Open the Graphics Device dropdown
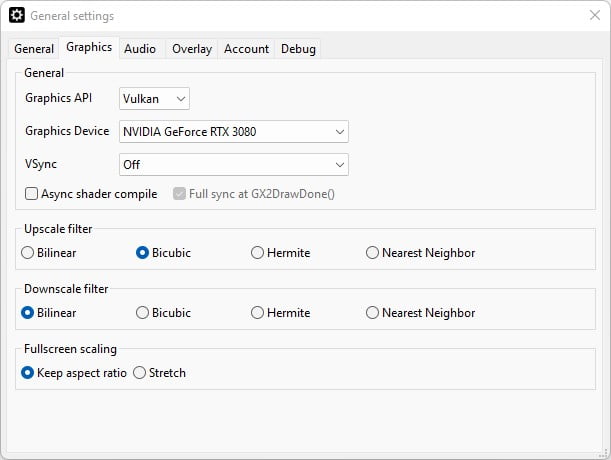Image resolution: width=611 pixels, height=460 pixels. click(x=234, y=132)
